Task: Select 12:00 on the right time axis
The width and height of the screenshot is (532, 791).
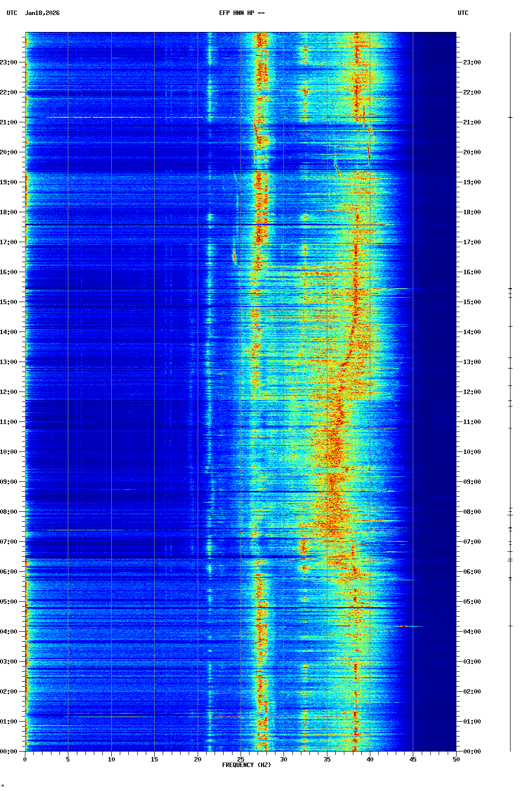Action: pyautogui.click(x=472, y=392)
